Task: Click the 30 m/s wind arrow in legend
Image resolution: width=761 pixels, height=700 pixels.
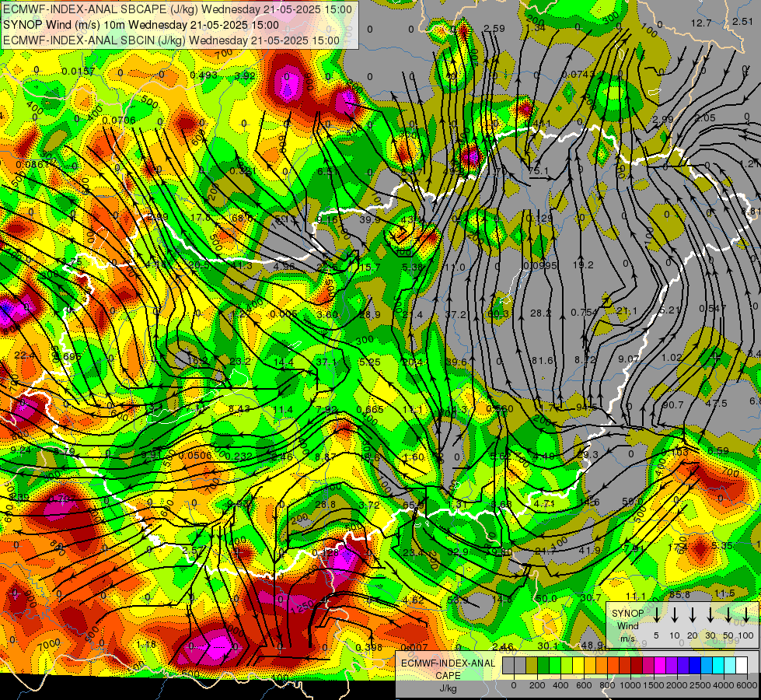Action: (x=710, y=614)
